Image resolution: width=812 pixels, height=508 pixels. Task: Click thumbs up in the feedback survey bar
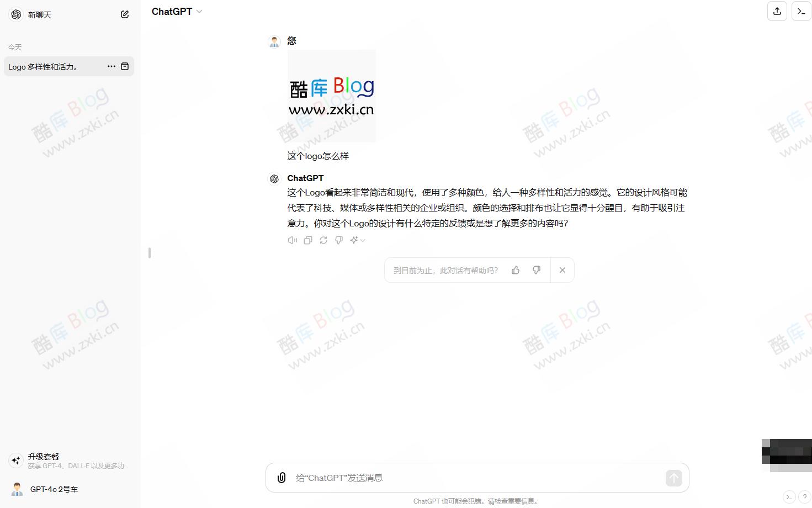[515, 270]
